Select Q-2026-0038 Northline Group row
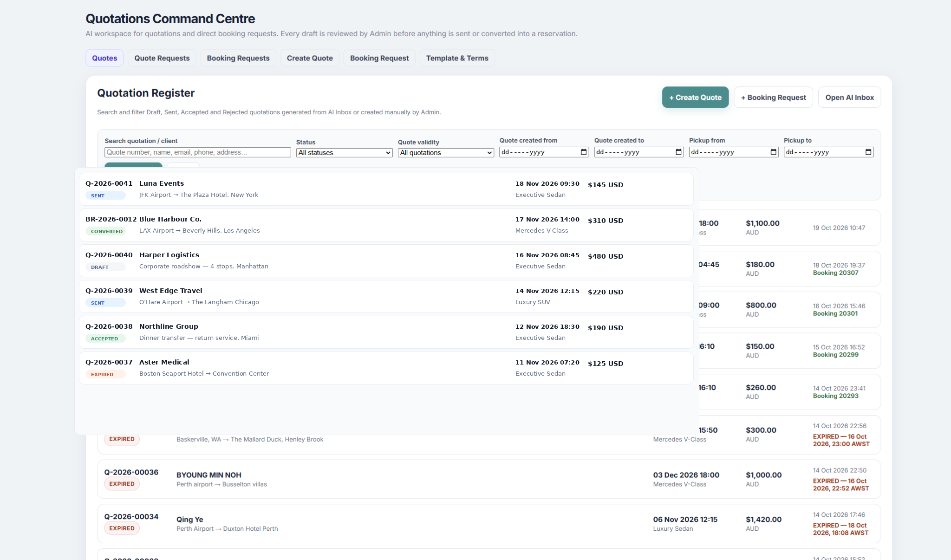This screenshot has height=560, width=951. click(386, 332)
